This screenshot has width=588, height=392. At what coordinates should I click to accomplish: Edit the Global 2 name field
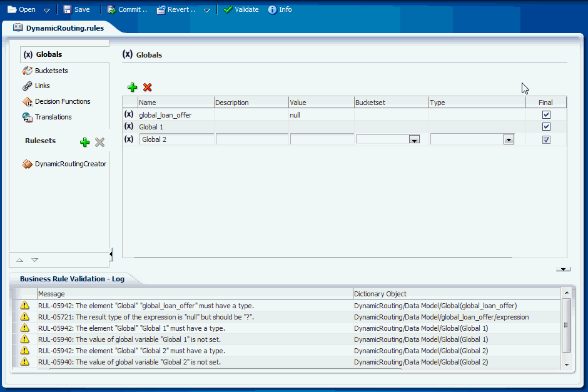point(176,139)
